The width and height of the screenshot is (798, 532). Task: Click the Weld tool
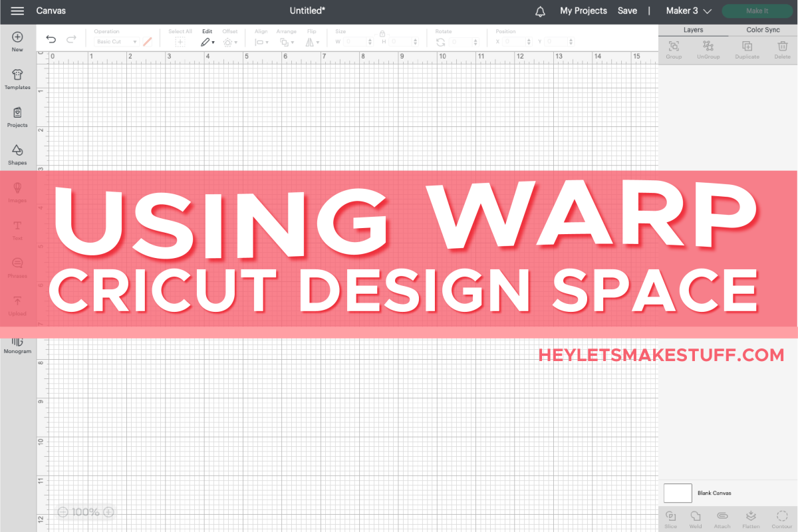pos(696,519)
